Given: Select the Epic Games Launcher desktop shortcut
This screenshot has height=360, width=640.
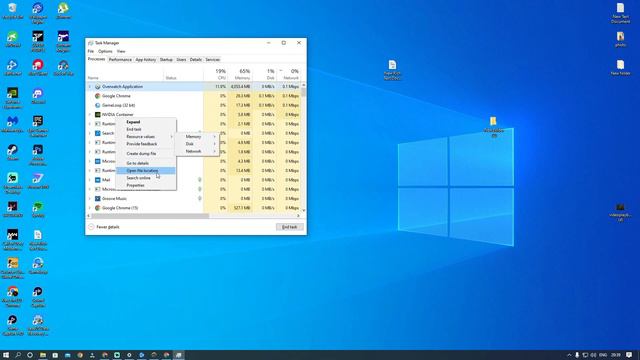Looking at the screenshot, I should point(38,126).
